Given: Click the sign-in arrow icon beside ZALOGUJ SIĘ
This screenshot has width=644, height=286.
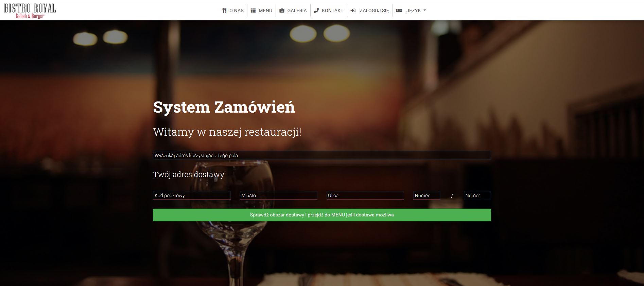Looking at the screenshot, I should click(353, 11).
